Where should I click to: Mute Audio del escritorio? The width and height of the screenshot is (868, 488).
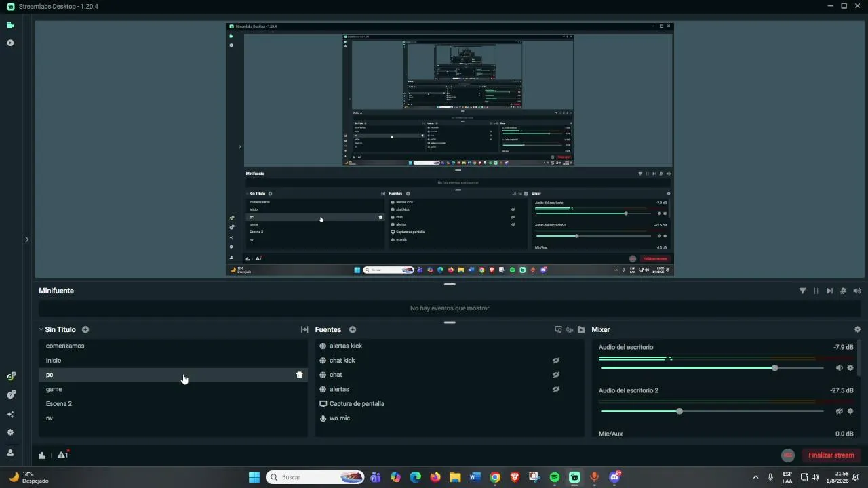(x=839, y=368)
